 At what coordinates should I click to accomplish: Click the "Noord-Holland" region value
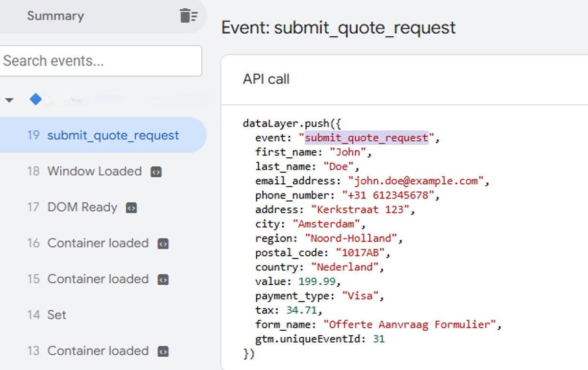point(351,239)
